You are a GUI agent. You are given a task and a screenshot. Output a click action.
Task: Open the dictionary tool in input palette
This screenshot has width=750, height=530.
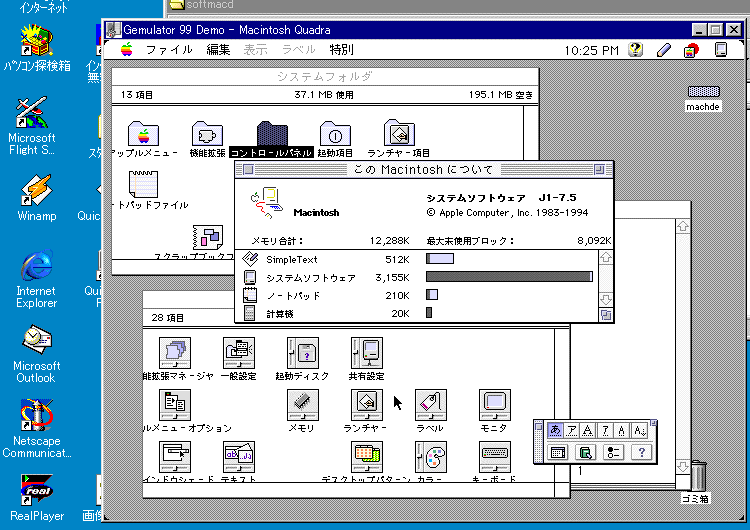[585, 452]
